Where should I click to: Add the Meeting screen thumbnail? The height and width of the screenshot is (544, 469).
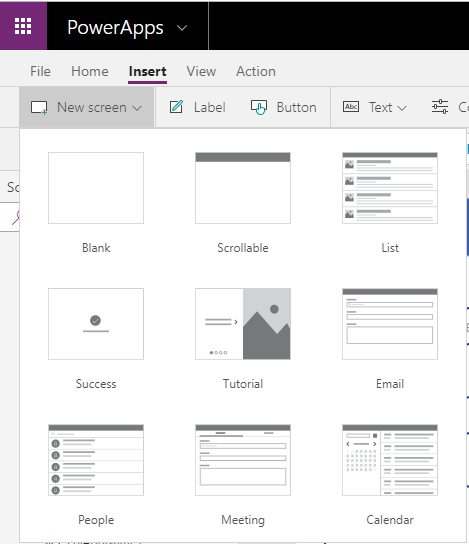[243, 460]
